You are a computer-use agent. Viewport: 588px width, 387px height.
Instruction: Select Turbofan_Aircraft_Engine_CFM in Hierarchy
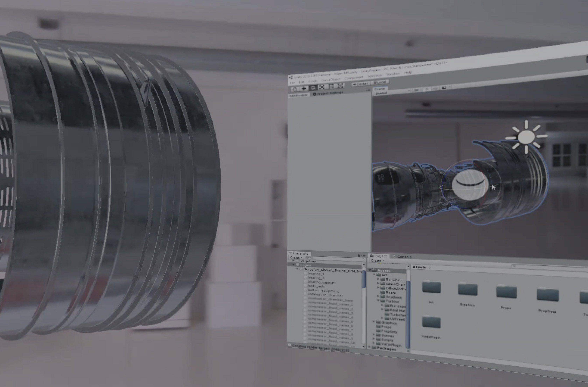(332, 270)
